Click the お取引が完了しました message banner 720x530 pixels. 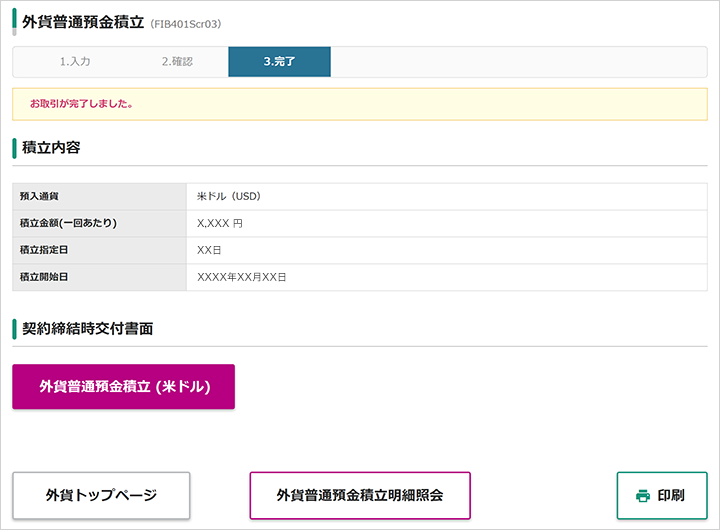(360, 104)
